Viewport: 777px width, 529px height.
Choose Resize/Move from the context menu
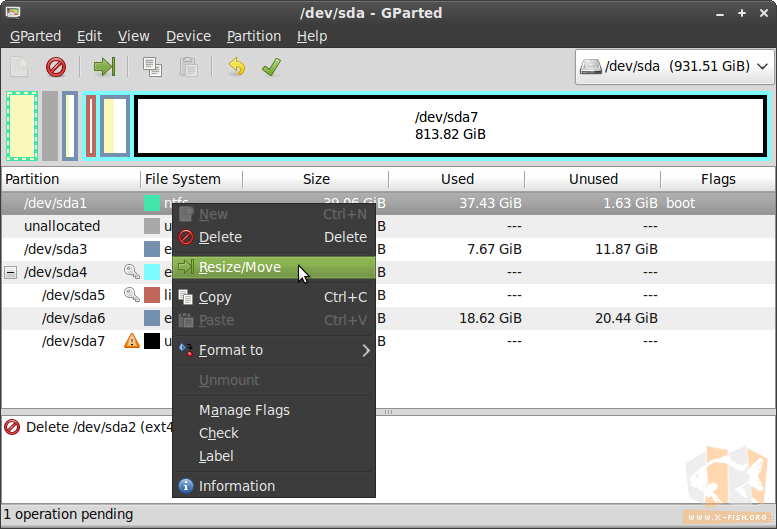click(x=274, y=267)
